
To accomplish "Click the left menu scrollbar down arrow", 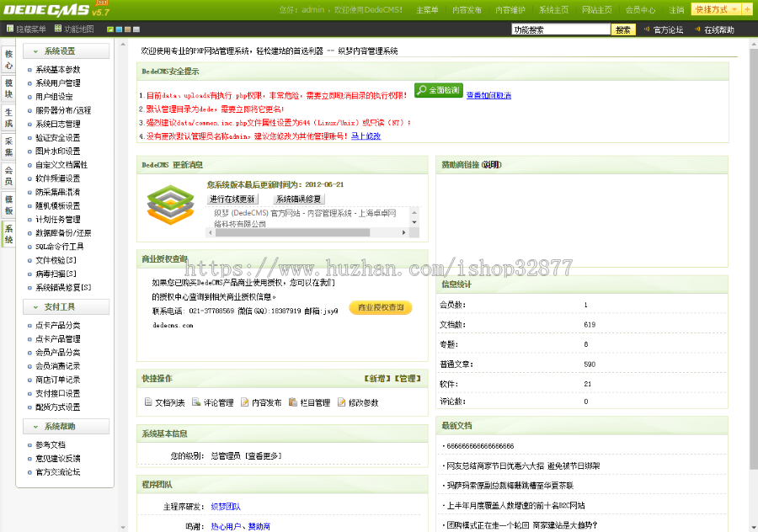I will point(123,527).
